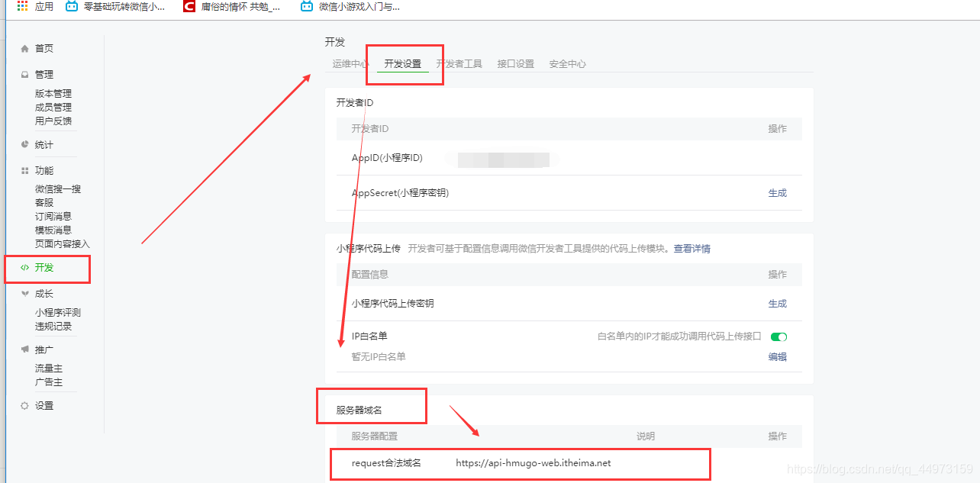Click the 推广 megaphone icon

24,349
